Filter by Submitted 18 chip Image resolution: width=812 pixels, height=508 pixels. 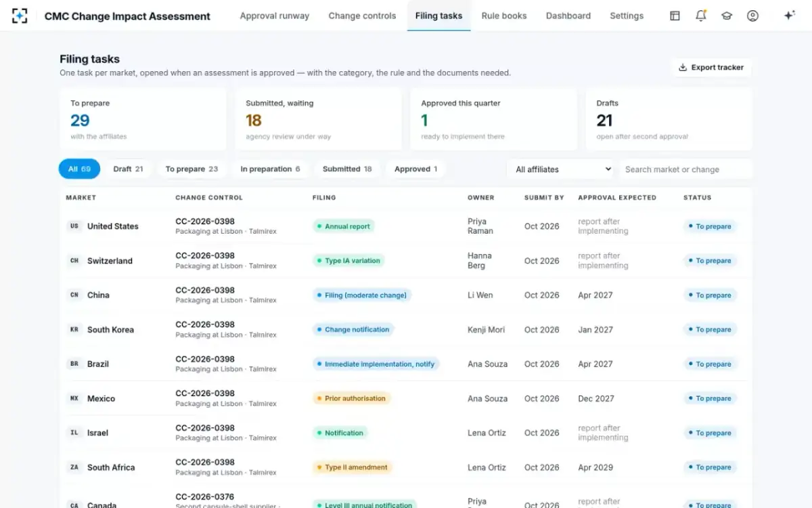point(347,169)
